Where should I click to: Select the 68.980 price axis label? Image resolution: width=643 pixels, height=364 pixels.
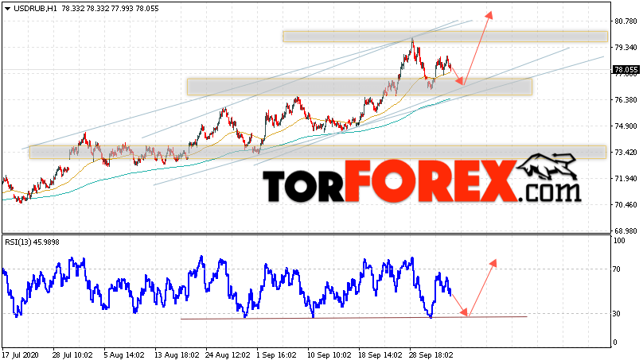625,231
